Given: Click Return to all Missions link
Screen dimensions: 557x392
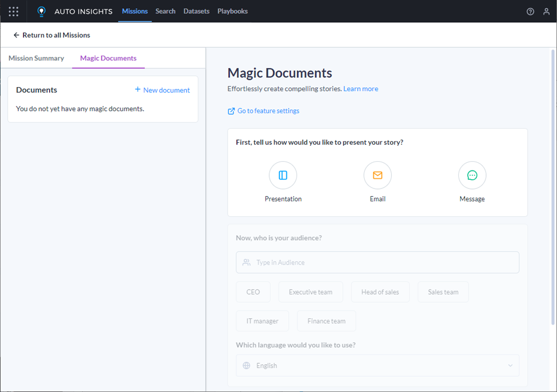Looking at the screenshot, I should [56, 35].
